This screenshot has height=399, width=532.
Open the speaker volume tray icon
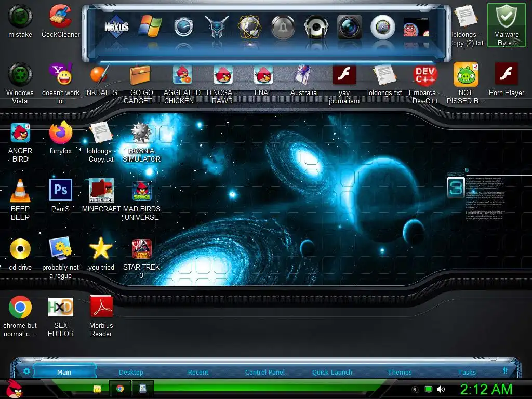click(441, 389)
